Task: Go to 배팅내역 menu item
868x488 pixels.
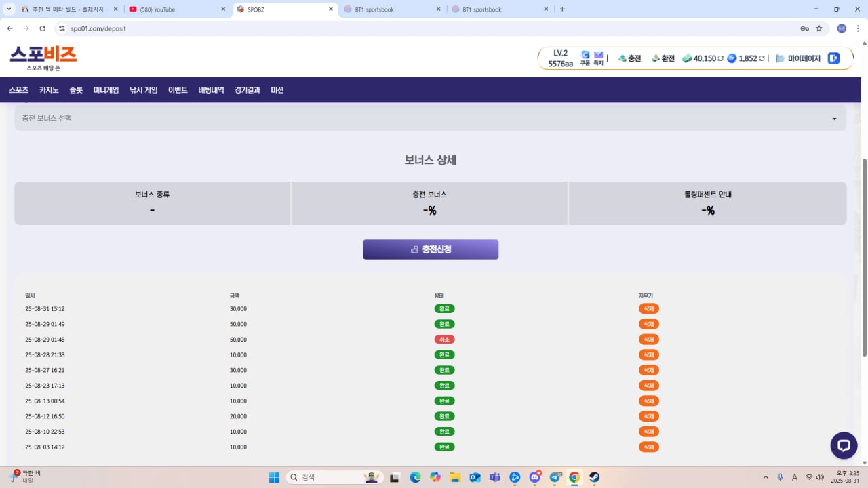Action: (211, 90)
